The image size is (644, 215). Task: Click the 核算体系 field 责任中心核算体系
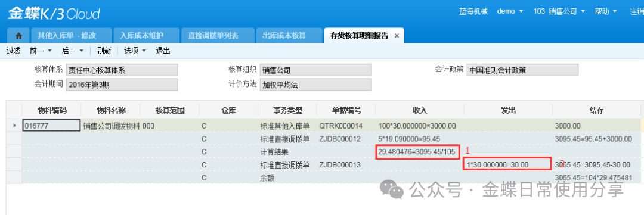click(122, 70)
